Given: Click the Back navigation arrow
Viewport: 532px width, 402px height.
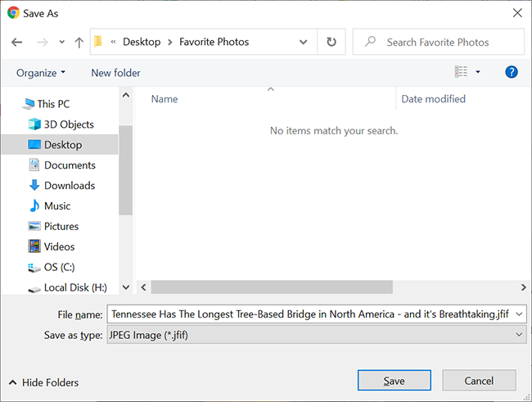Looking at the screenshot, I should tap(17, 42).
